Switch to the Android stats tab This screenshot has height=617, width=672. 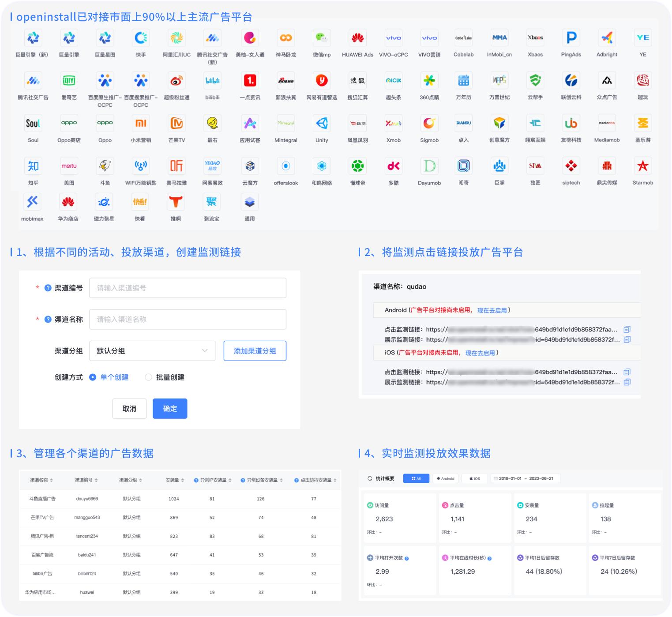pos(445,478)
